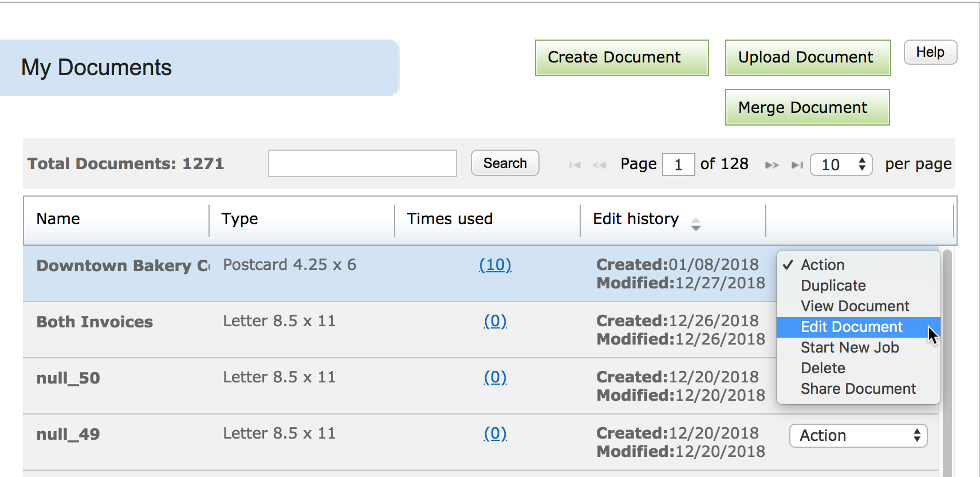Viewport: 980px width, 477px height.
Task: Open the 10 per page dropdown
Action: (x=841, y=165)
